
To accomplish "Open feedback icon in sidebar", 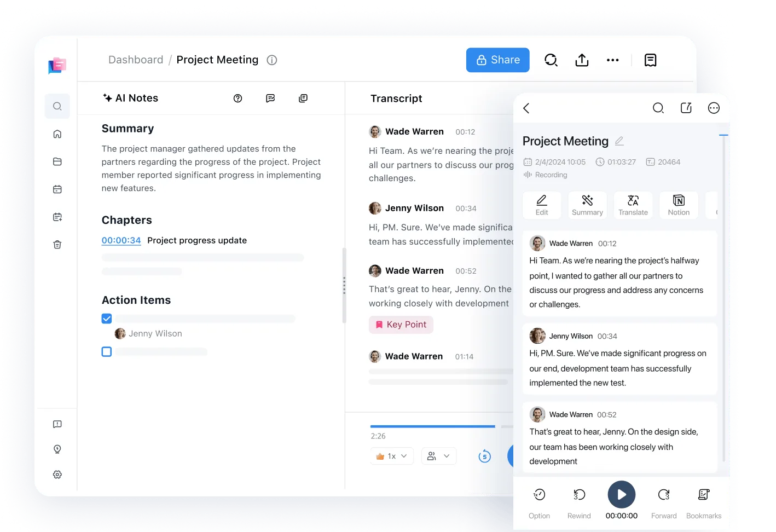I will tap(57, 424).
